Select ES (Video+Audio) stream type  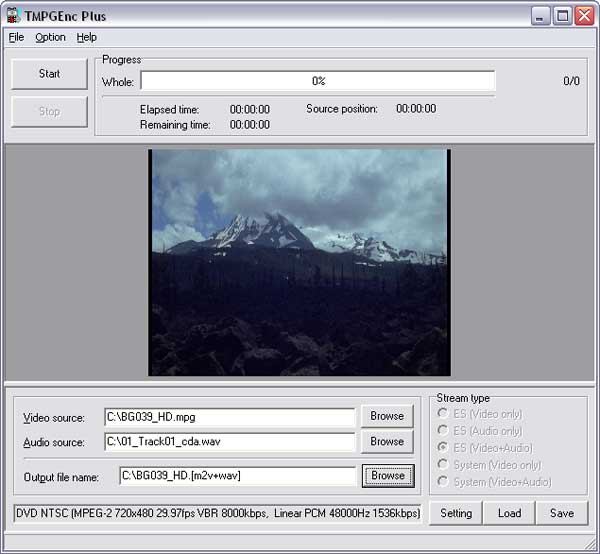click(x=444, y=448)
